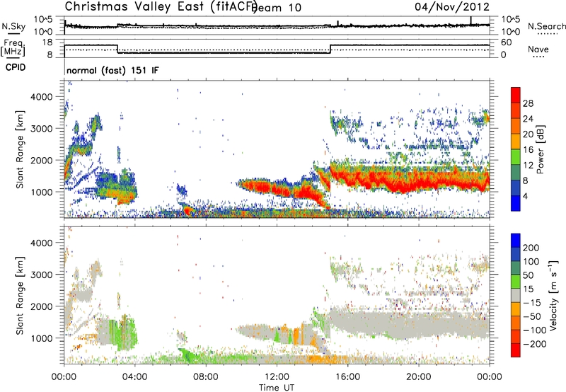Image resolution: width=566 pixels, height=392 pixels.
Task: Click the '2000' tick on velocity panel
Action: 42,306
